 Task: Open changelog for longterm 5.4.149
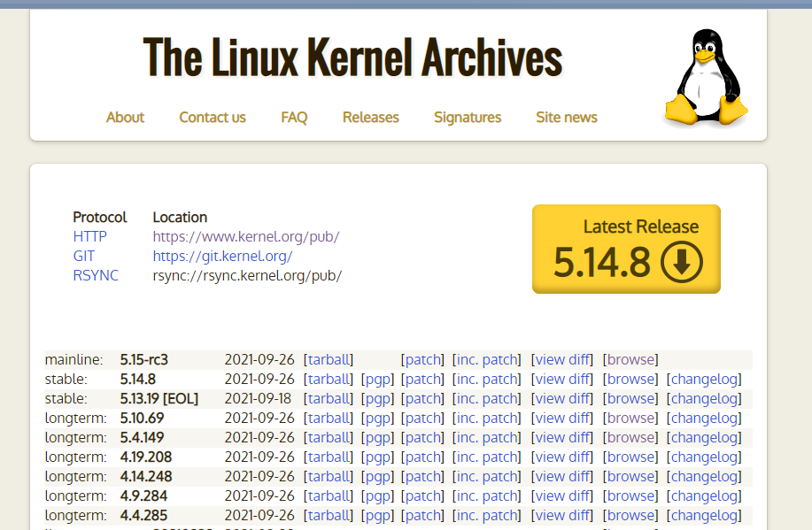[x=704, y=438]
